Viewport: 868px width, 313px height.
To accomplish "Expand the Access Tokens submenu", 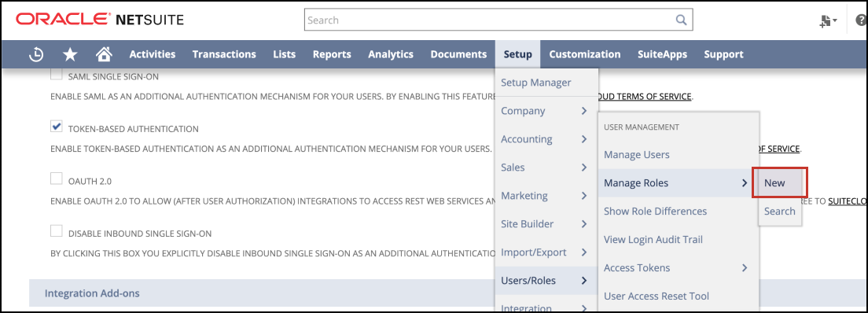I will (x=678, y=267).
